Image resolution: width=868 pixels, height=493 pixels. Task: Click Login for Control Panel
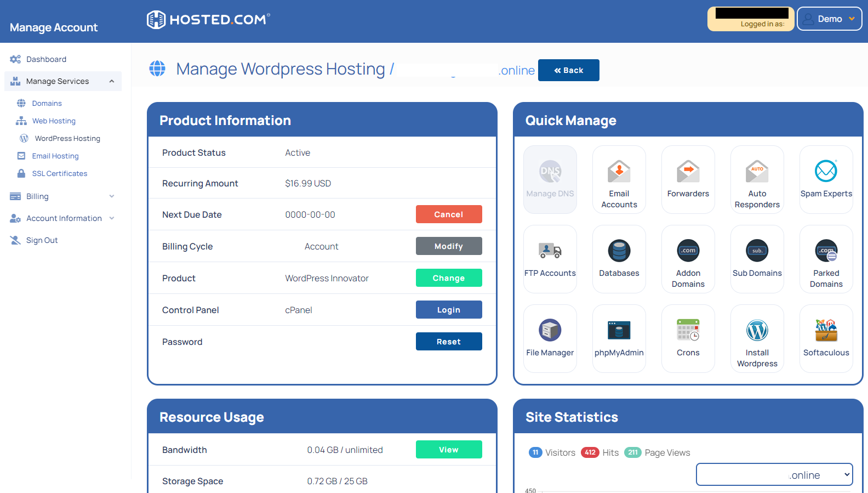(x=449, y=310)
